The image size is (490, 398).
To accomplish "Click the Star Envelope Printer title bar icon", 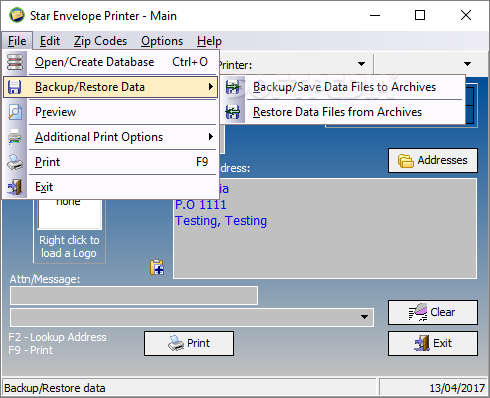I will click(x=17, y=15).
